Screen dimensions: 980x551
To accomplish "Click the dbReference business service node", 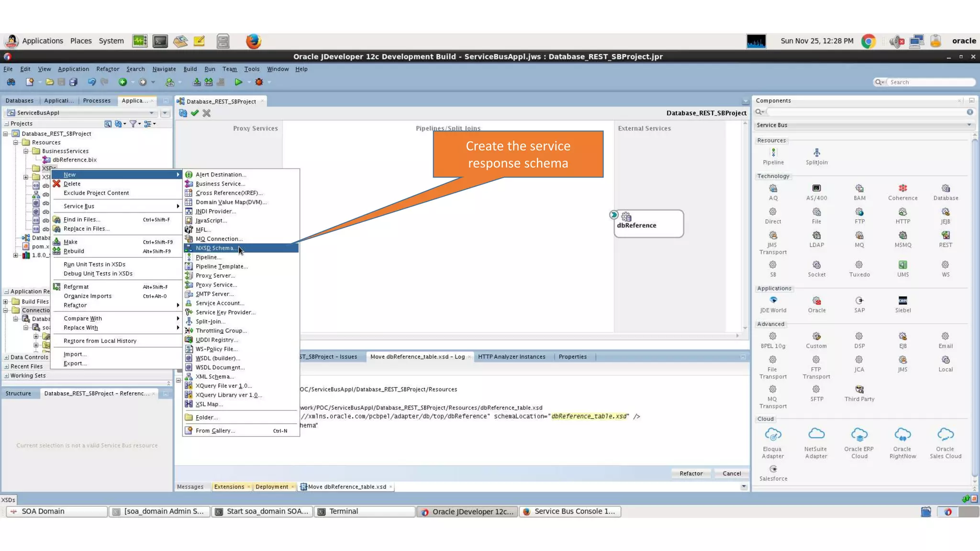I will 649,223.
